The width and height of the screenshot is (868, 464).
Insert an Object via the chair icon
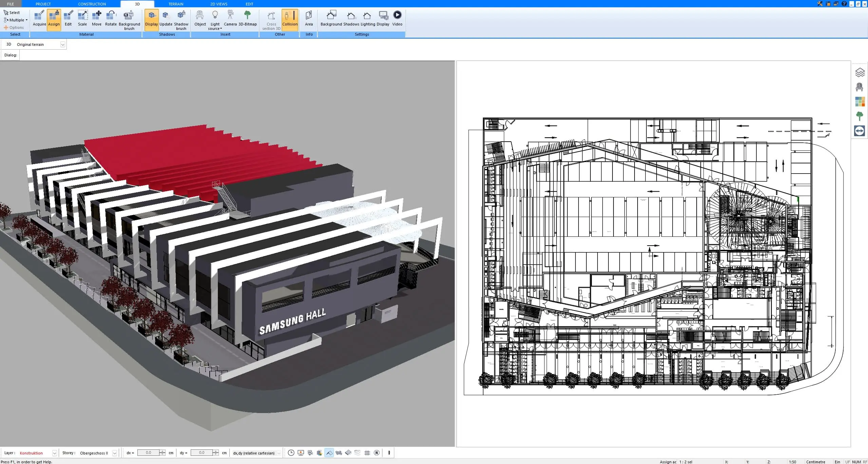pos(200,19)
